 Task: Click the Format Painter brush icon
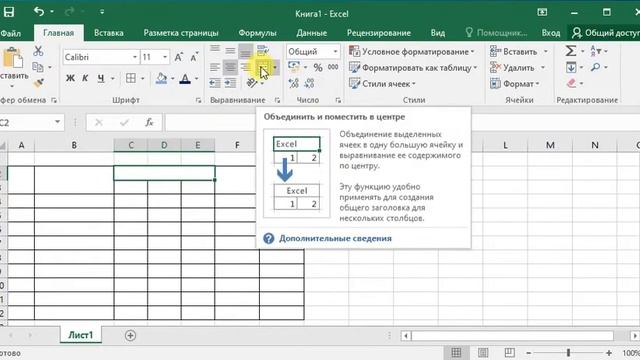click(38, 83)
